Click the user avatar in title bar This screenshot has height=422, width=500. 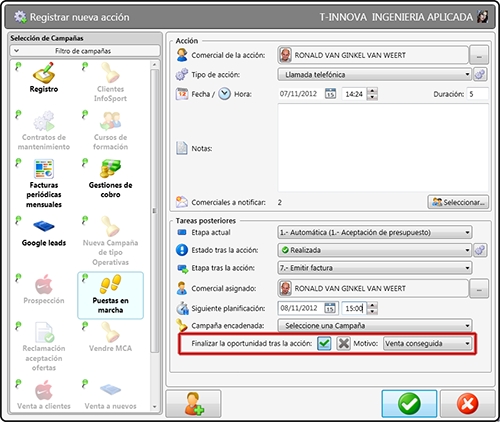tap(482, 17)
